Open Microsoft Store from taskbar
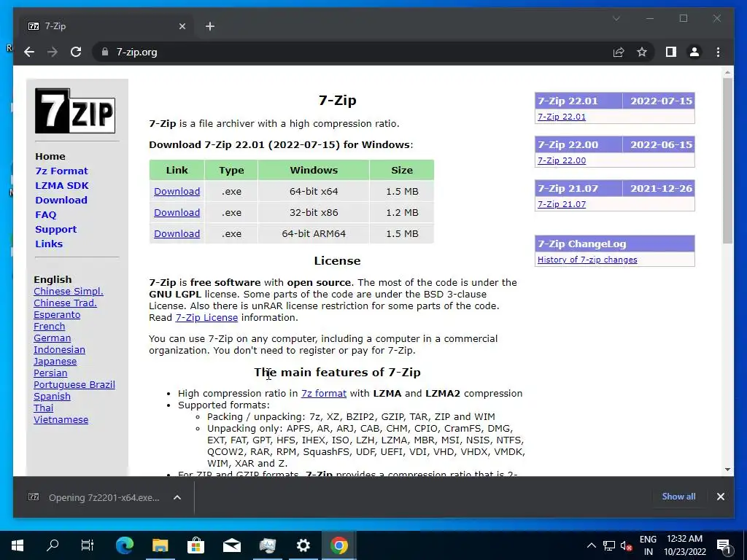Viewport: 747px width, 560px height. click(196, 545)
